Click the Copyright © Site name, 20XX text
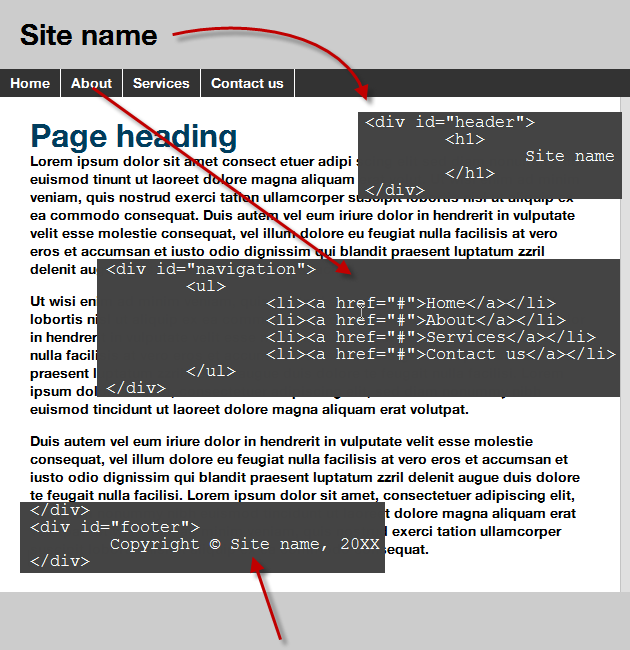Screen dimensions: 630x650 pyautogui.click(x=245, y=544)
